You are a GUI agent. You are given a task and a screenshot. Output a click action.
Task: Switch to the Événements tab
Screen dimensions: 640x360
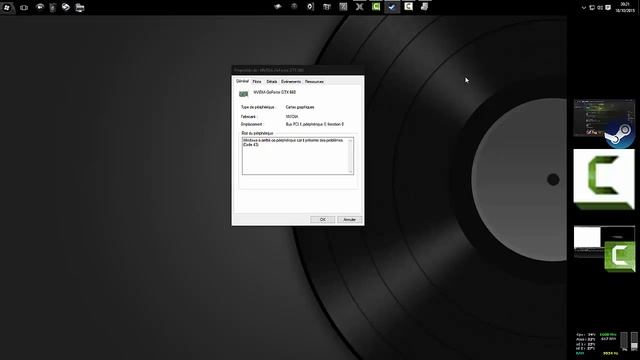click(x=291, y=82)
